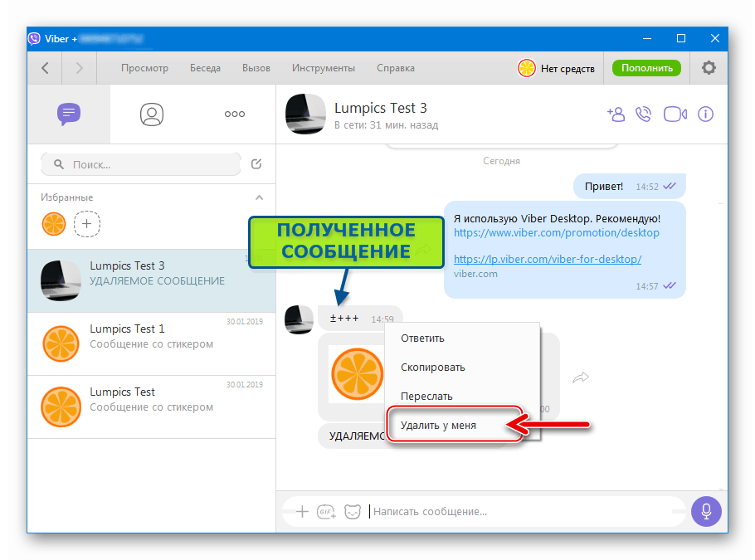Start a video call icon
Screen dimensions: 755x560
point(675,114)
